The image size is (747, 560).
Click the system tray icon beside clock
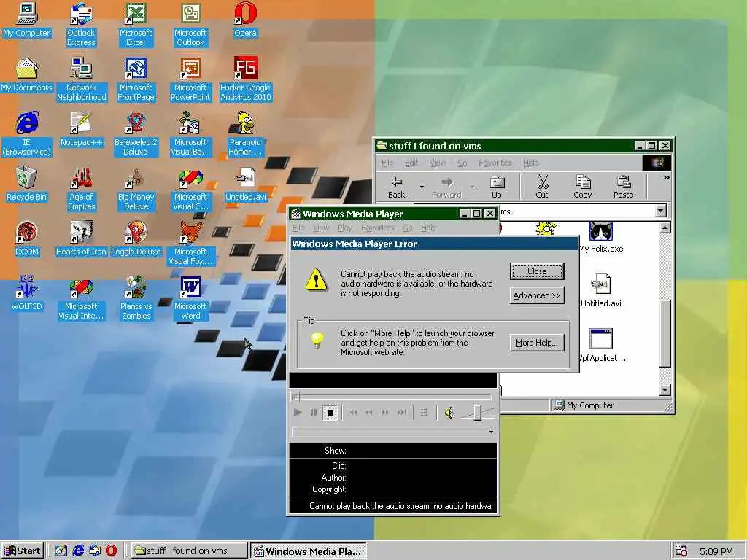[681, 551]
